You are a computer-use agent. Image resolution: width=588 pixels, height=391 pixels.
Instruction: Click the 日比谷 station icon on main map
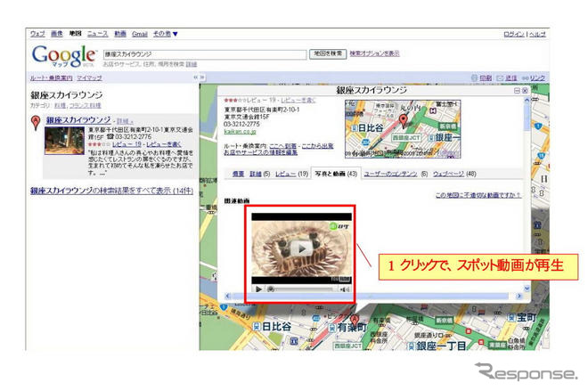pyautogui.click(x=257, y=327)
